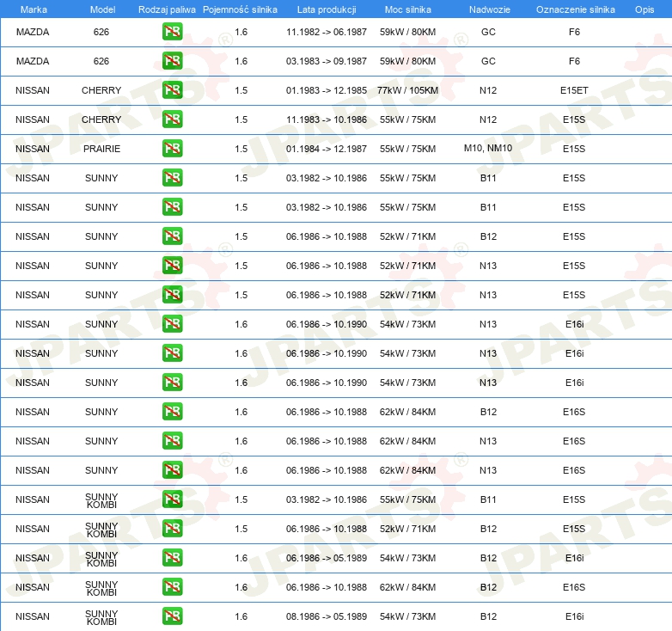Select CHERRY model in the E15ET row

(x=101, y=90)
